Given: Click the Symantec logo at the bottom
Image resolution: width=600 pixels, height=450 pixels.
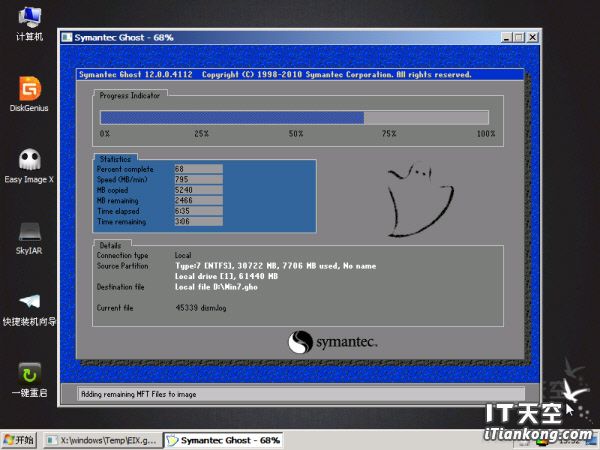Looking at the screenshot, I should pyautogui.click(x=333, y=342).
